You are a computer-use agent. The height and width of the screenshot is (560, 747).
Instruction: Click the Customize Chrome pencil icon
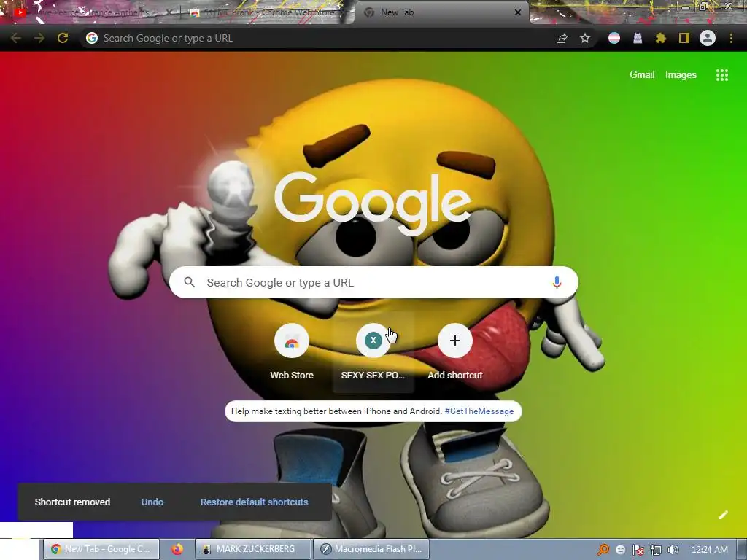[723, 515]
